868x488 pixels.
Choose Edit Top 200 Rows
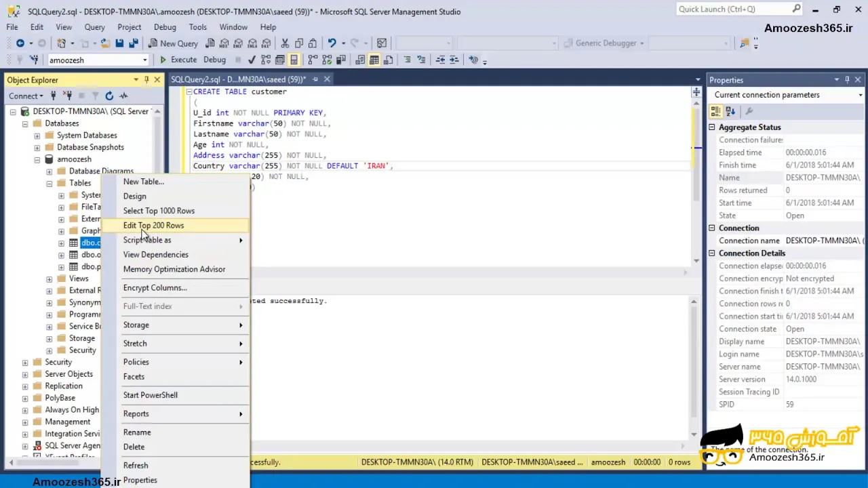coord(176,225)
